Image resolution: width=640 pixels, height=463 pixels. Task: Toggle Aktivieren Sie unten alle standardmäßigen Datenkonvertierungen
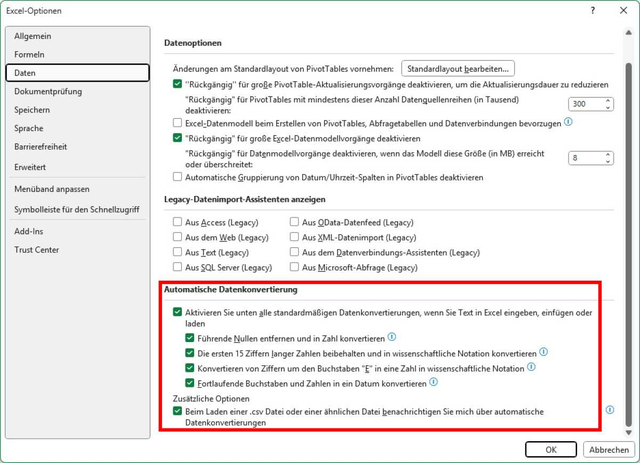click(177, 312)
